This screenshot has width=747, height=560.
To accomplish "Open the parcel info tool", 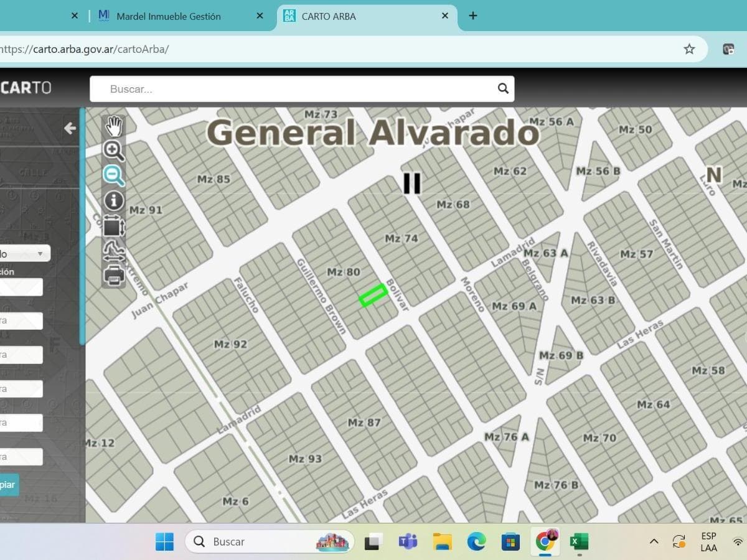I will click(114, 200).
